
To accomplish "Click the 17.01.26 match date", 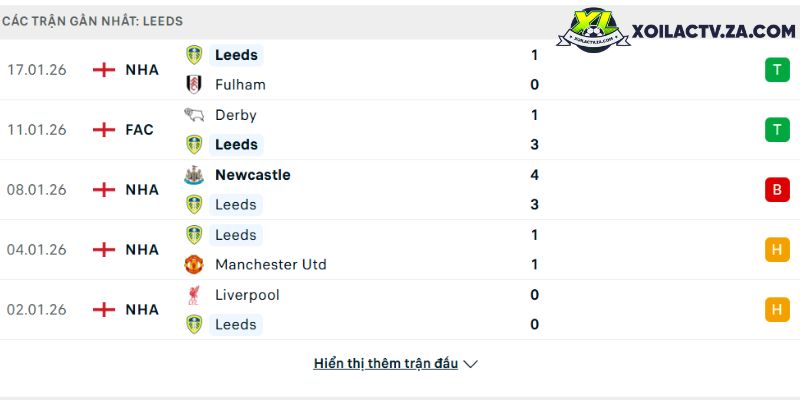I will point(37,70).
